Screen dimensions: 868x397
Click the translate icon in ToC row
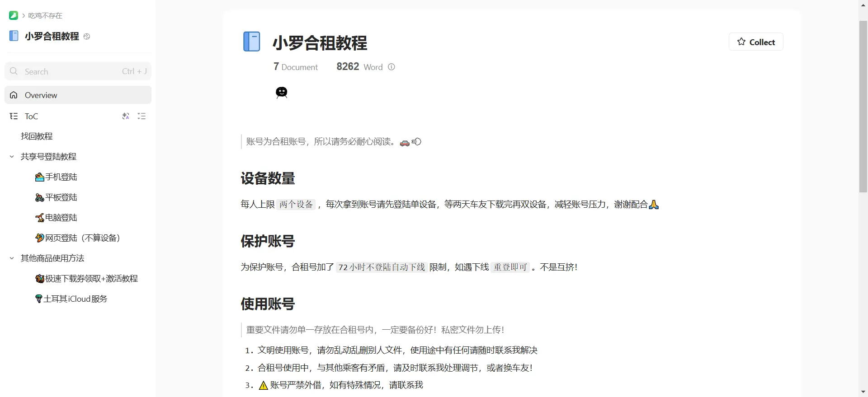[x=126, y=116]
